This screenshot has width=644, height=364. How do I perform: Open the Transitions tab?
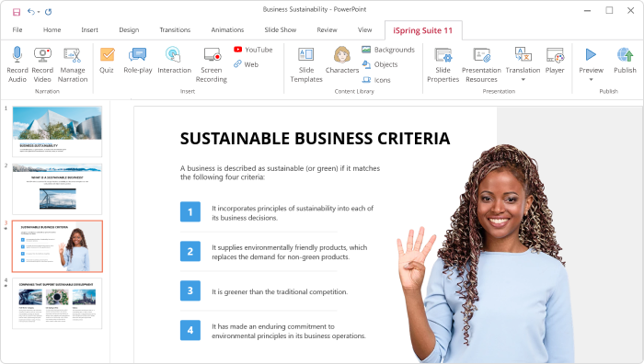click(x=175, y=30)
